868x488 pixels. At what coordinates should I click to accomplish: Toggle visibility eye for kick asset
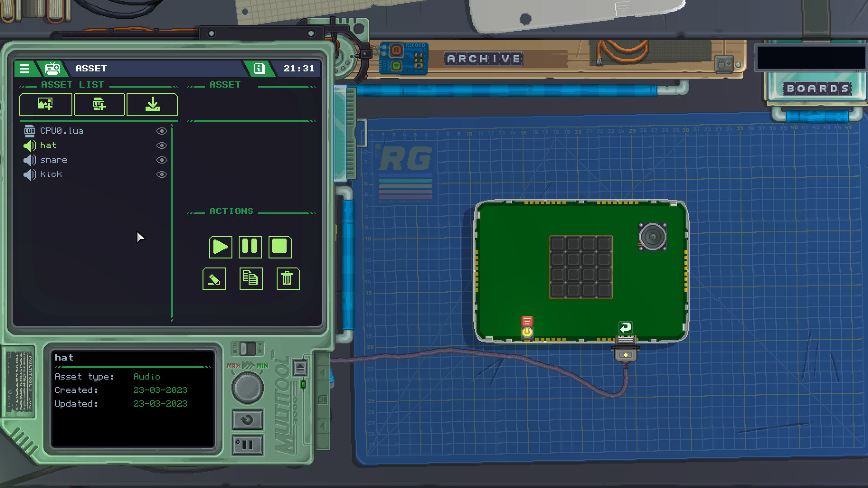click(x=161, y=174)
